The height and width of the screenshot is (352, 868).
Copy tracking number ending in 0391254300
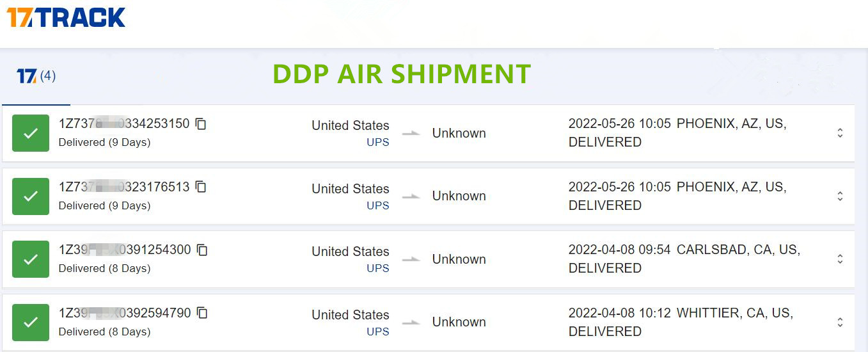click(202, 250)
